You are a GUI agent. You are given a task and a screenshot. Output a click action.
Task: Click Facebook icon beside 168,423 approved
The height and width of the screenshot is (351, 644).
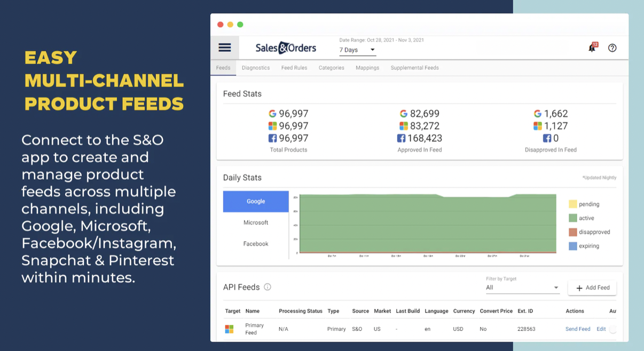(401, 138)
